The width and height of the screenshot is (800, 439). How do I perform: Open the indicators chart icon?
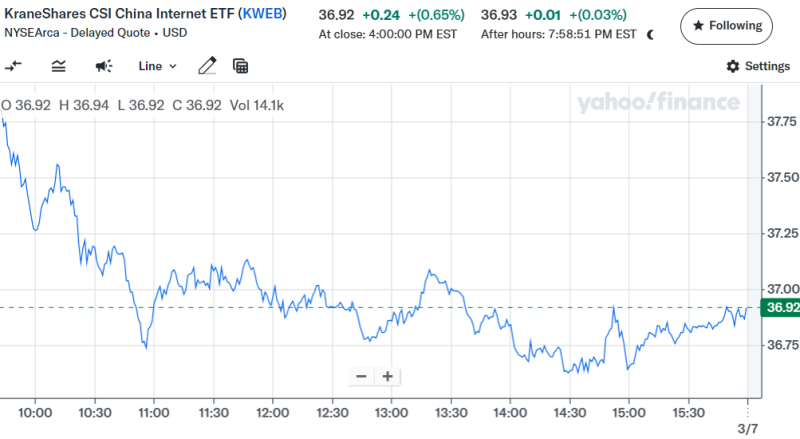(x=58, y=66)
